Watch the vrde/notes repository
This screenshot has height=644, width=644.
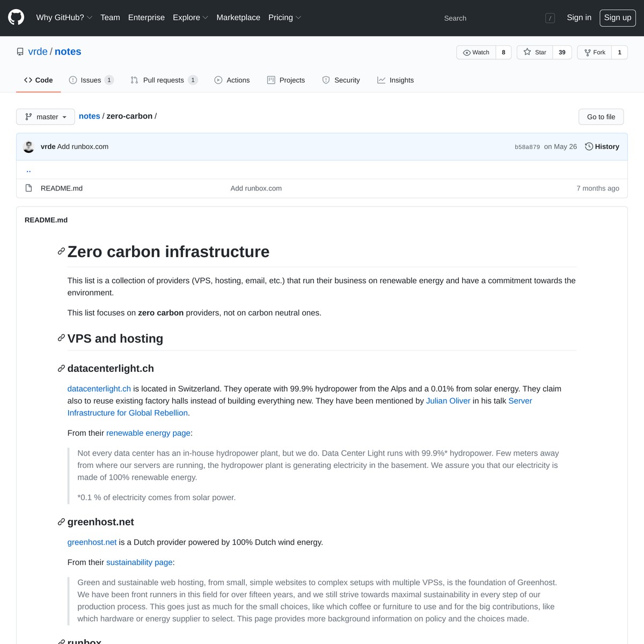(476, 52)
